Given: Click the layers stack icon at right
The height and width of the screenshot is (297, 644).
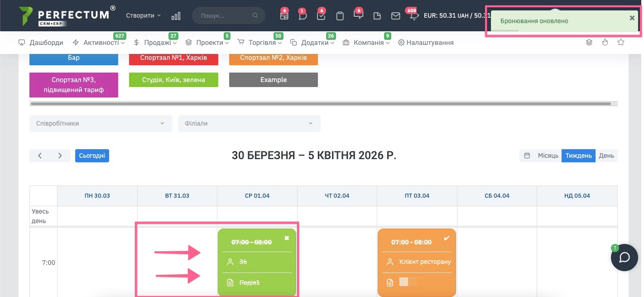Looking at the screenshot, I should [x=589, y=43].
